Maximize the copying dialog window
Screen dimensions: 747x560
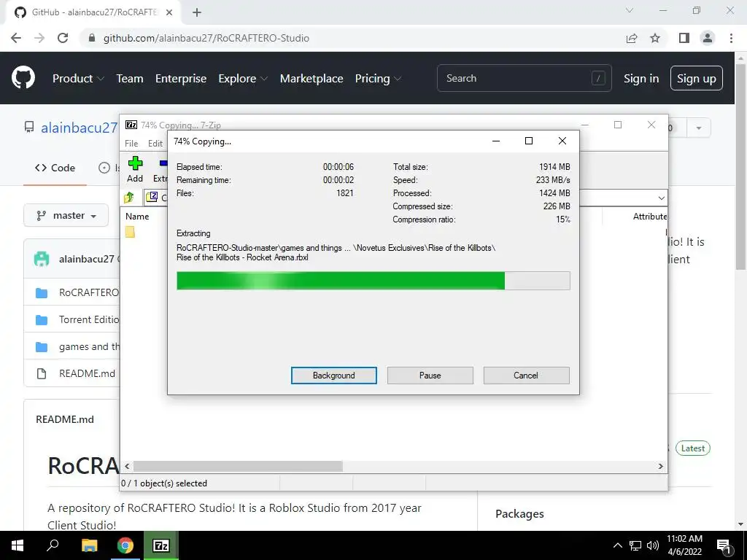[529, 141]
